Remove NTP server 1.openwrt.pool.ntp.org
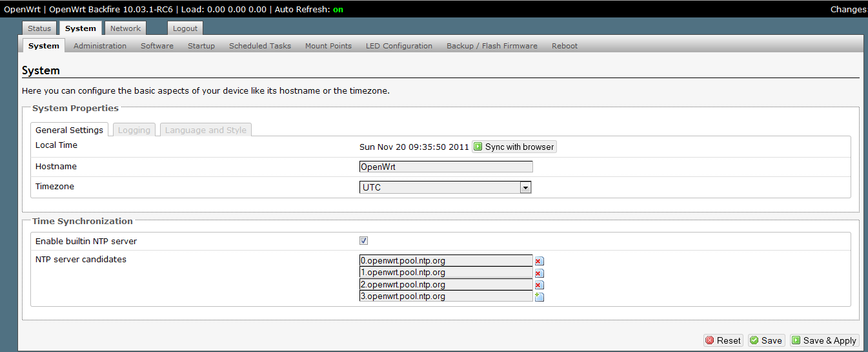 point(540,273)
